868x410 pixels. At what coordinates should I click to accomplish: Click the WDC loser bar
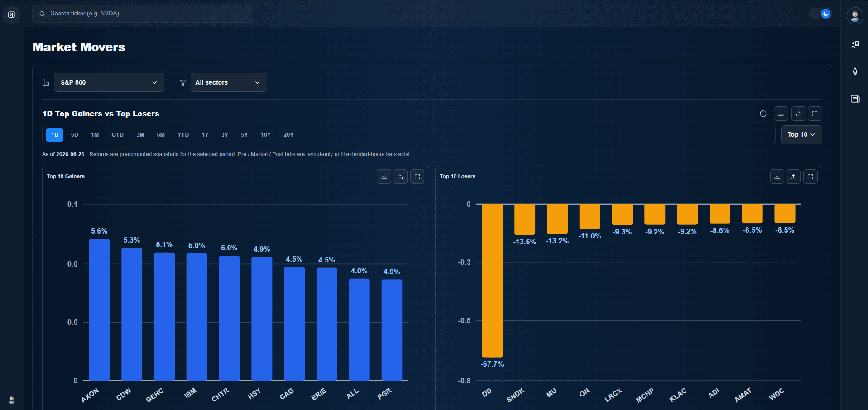point(785,214)
